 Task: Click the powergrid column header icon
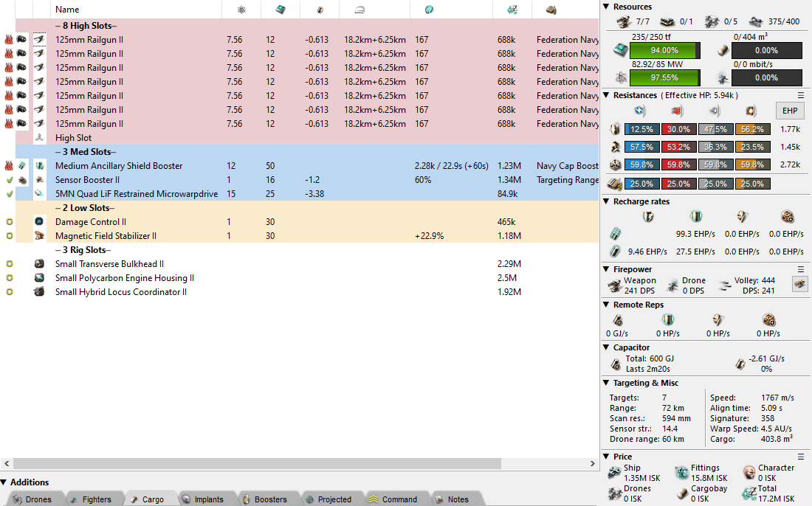(x=241, y=10)
